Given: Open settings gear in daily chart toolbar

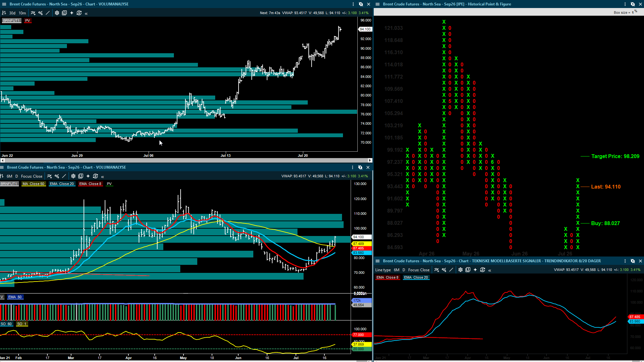Looking at the screenshot, I should [73, 176].
